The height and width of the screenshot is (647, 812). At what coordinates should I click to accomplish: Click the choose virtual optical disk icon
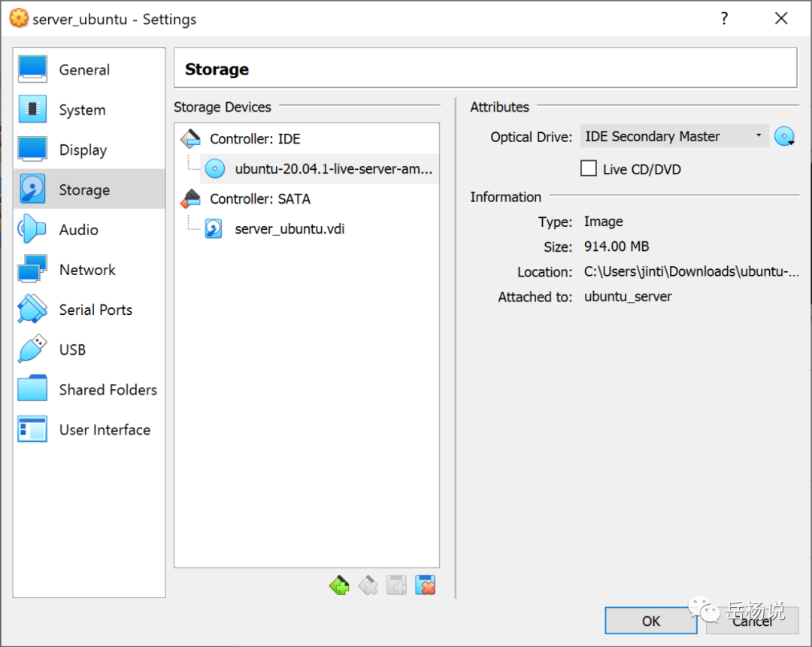784,136
